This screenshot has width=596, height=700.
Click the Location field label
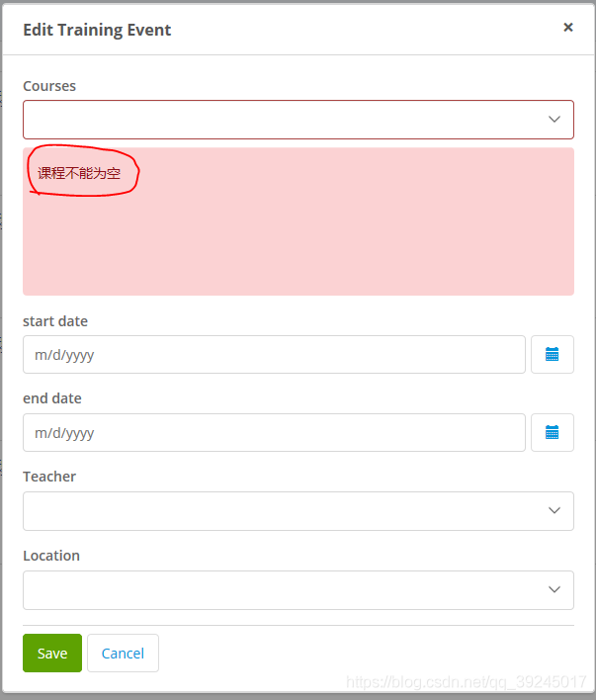click(x=51, y=556)
